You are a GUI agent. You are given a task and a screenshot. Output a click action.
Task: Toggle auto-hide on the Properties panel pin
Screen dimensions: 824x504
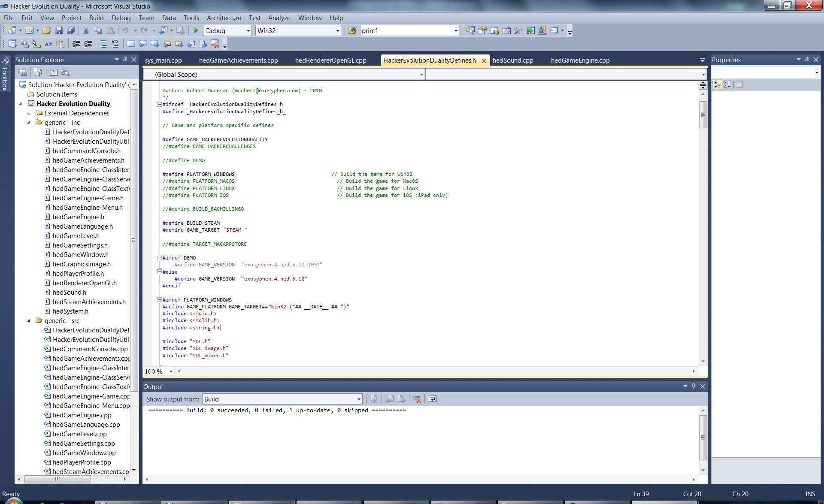coord(807,60)
